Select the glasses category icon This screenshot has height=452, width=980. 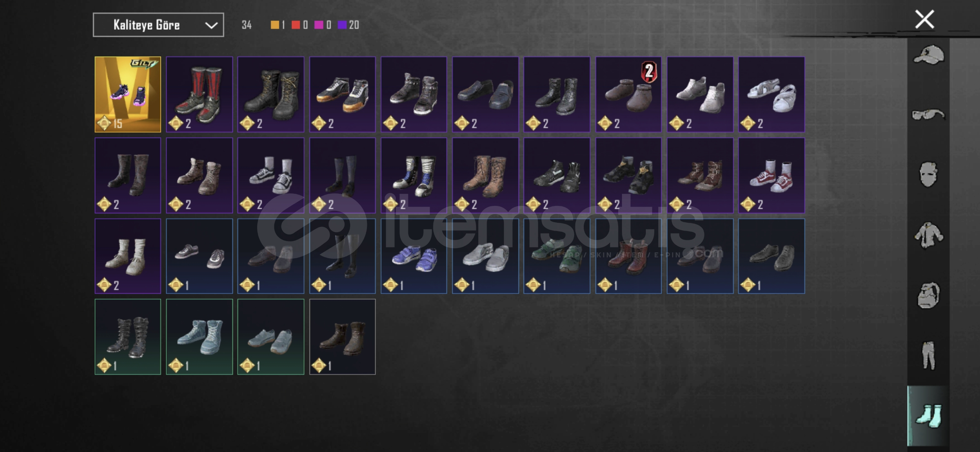pyautogui.click(x=928, y=114)
